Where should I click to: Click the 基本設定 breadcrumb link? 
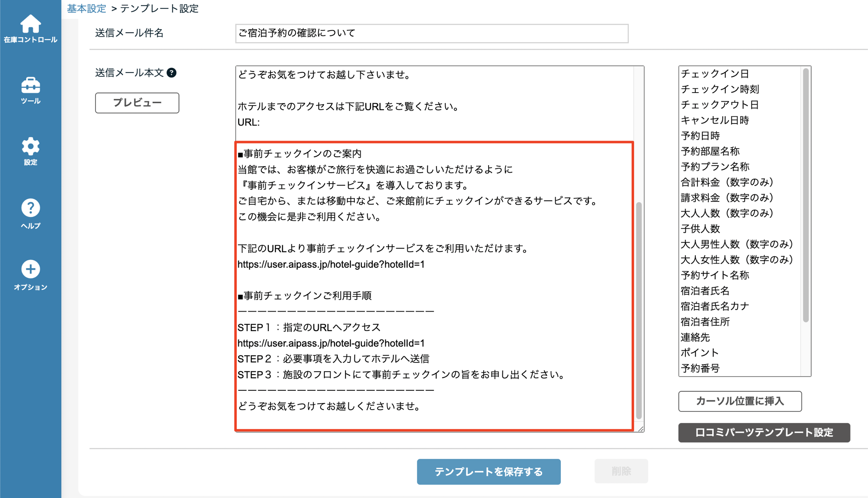pyautogui.click(x=87, y=8)
